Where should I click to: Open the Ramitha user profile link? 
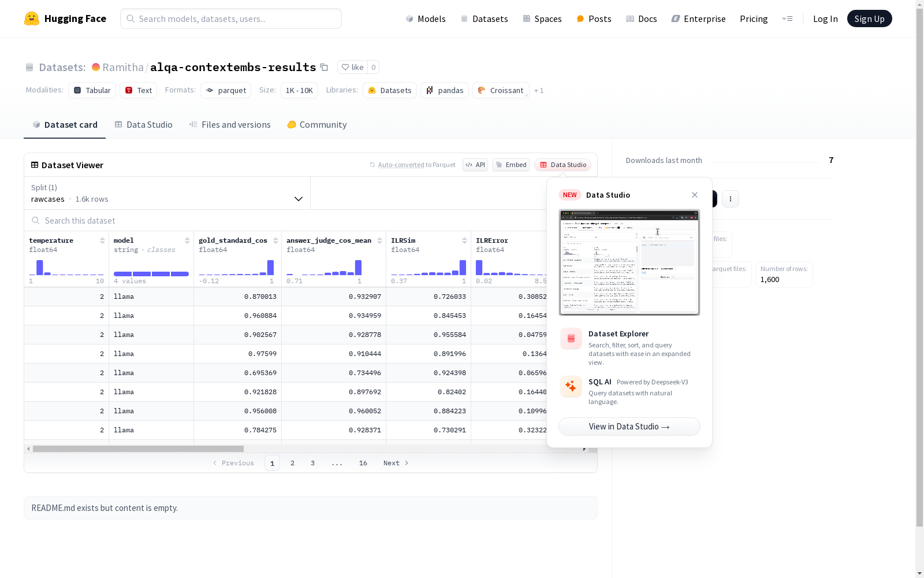123,67
